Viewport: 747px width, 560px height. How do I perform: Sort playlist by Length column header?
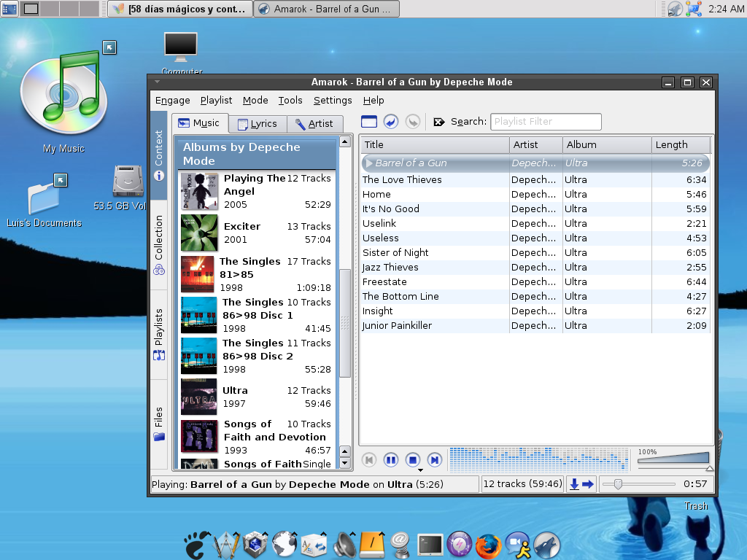(681, 145)
